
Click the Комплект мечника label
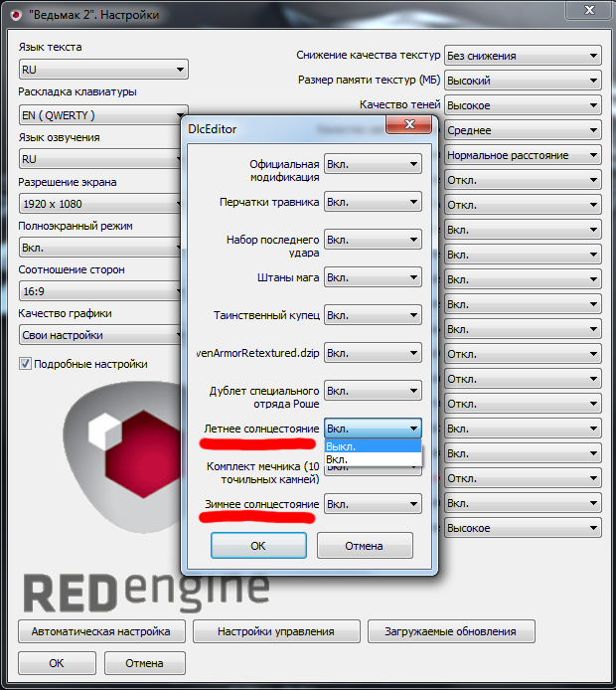pos(263,472)
